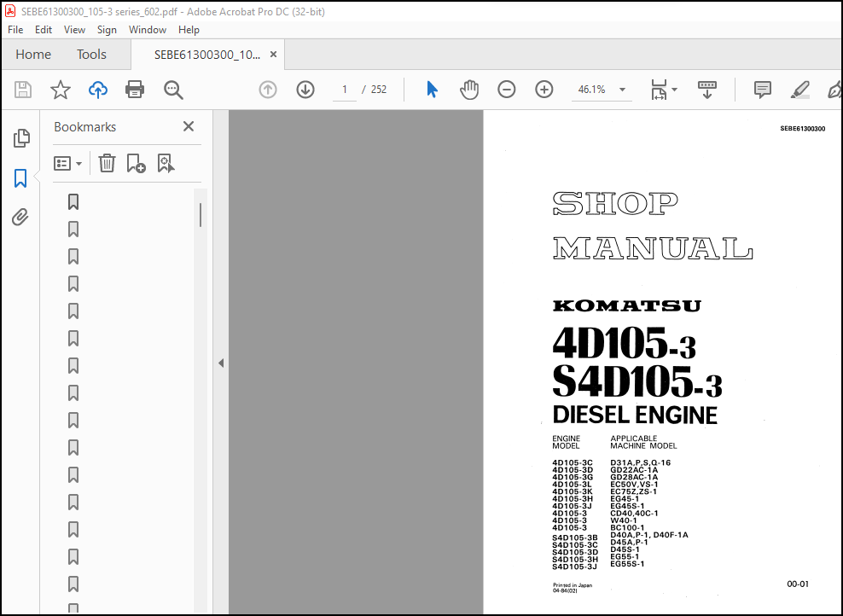The width and height of the screenshot is (843, 616).
Task: Click the scrolling mode icon
Action: [707, 90]
